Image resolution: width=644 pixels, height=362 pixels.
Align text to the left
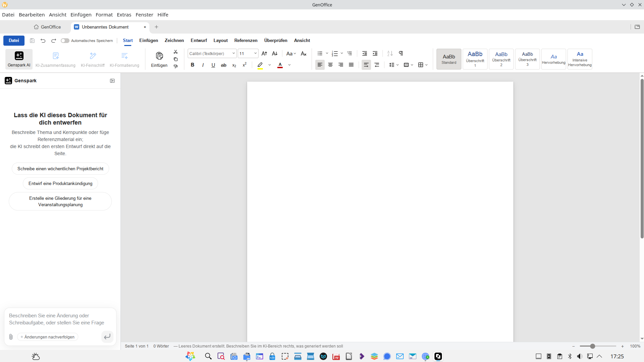320,65
